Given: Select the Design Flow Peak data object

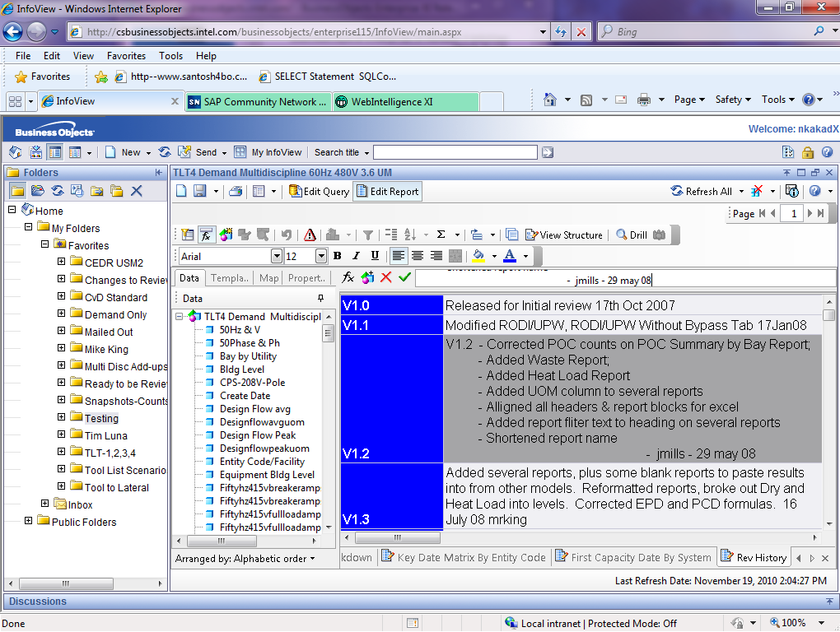Looking at the screenshot, I should 258,435.
